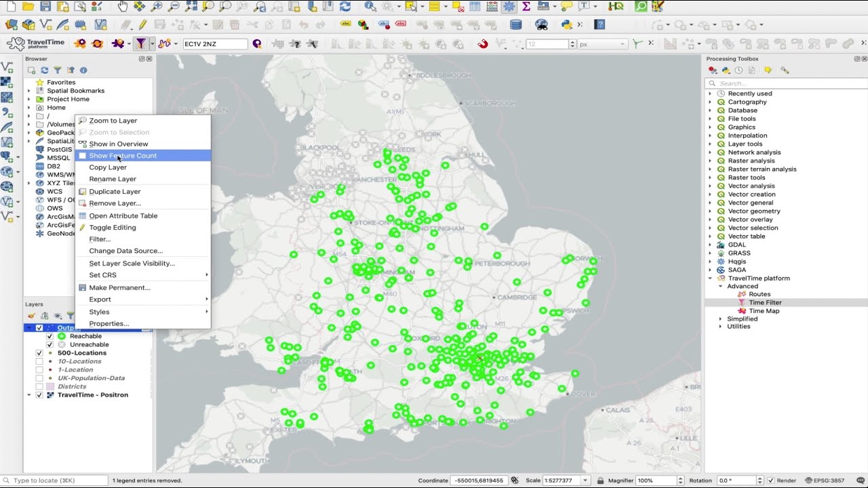Click the Zoom Full extent icon
This screenshot has width=868, height=488.
click(191, 6)
